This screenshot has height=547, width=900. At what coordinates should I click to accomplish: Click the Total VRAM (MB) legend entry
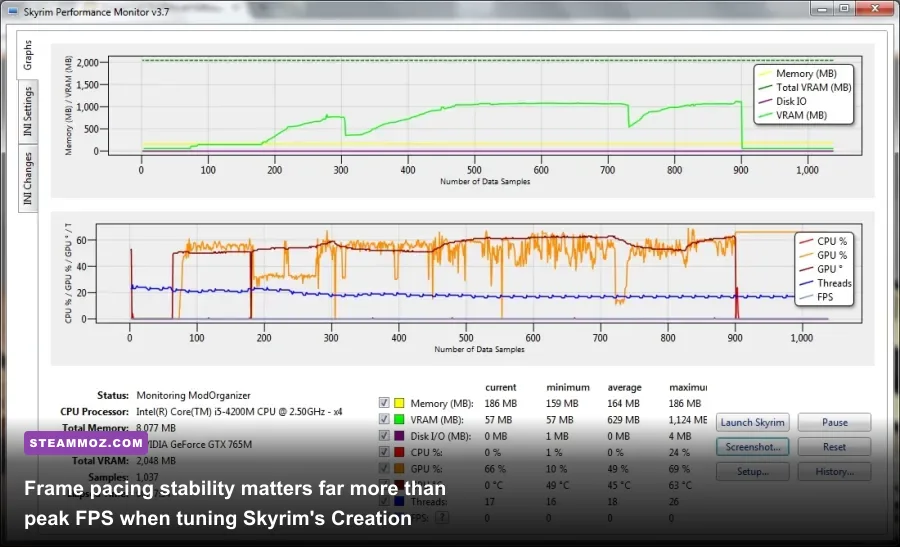pyautogui.click(x=805, y=87)
